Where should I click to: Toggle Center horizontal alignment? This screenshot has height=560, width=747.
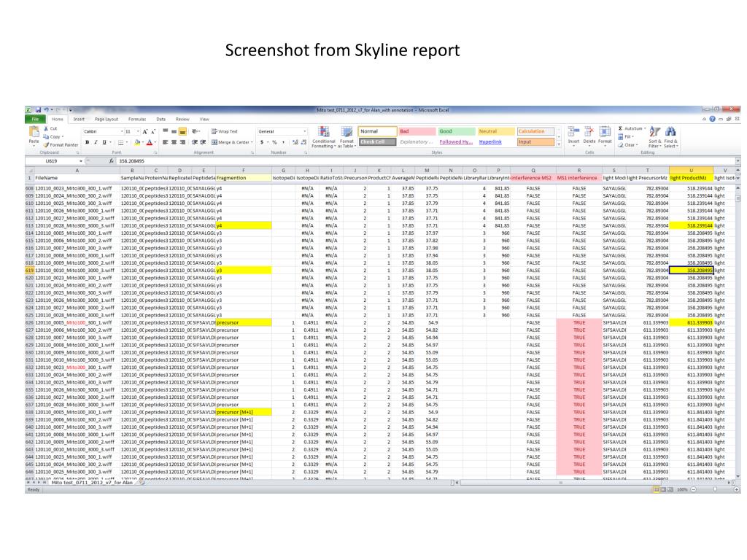point(174,142)
